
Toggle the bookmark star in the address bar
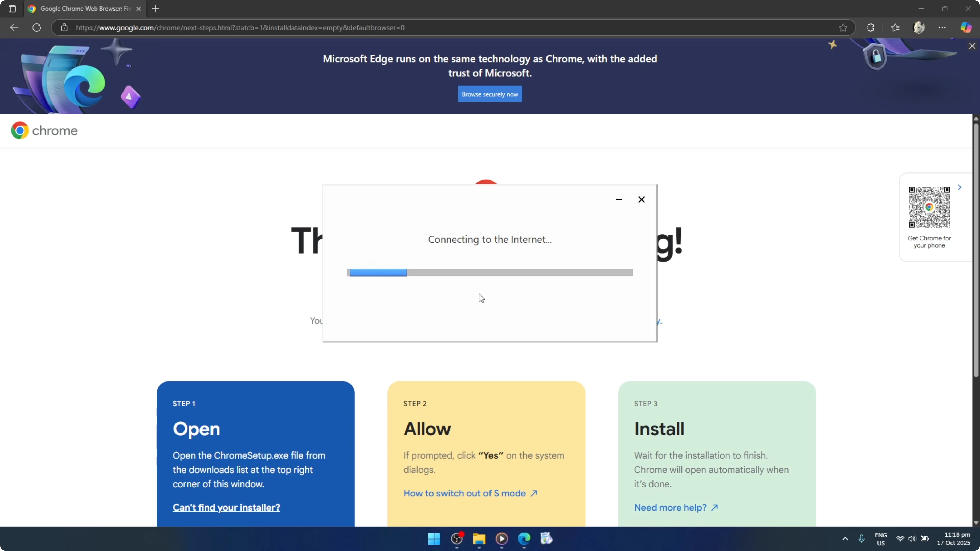coord(843,27)
